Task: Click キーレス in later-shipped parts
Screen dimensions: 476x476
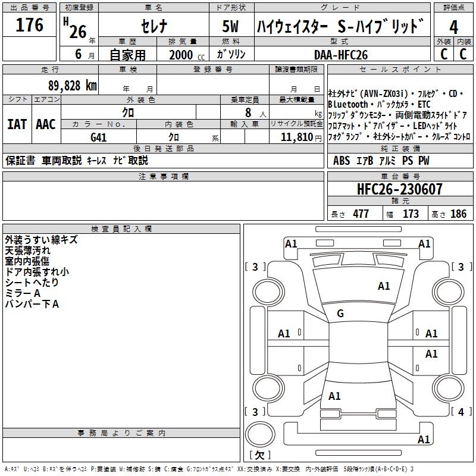Action: [96, 160]
